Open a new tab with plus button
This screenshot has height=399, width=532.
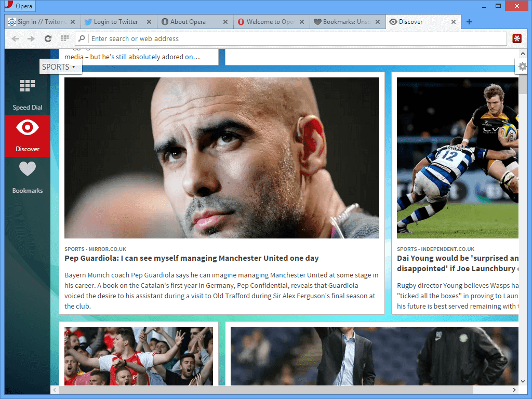(469, 22)
